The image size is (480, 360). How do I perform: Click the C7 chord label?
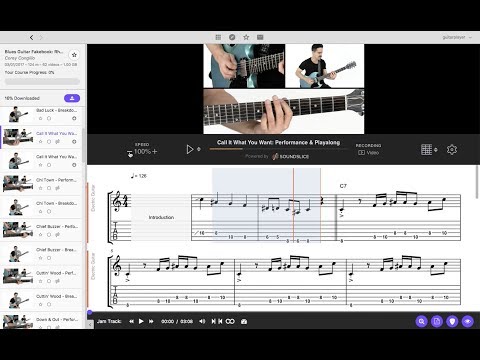coord(343,186)
